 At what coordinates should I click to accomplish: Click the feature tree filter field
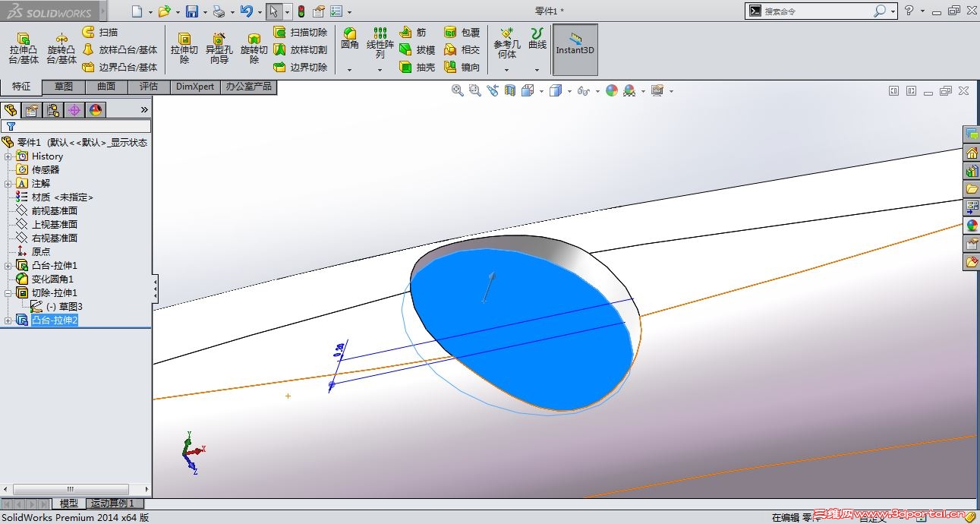pyautogui.click(x=77, y=126)
